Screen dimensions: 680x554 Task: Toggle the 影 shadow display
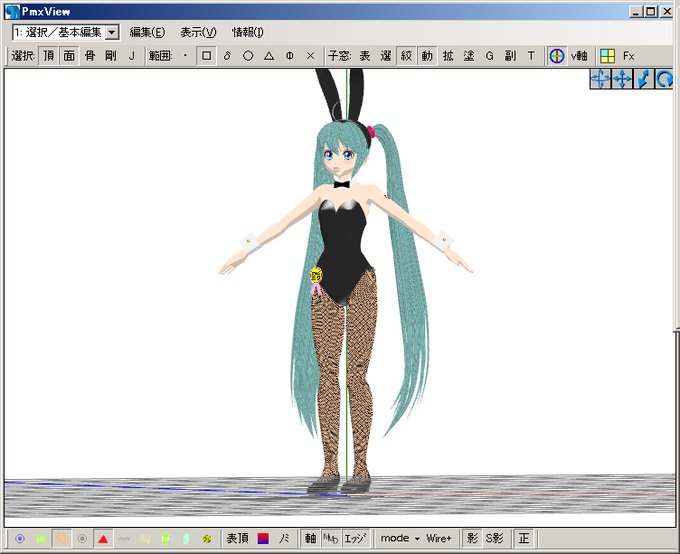pos(472,539)
